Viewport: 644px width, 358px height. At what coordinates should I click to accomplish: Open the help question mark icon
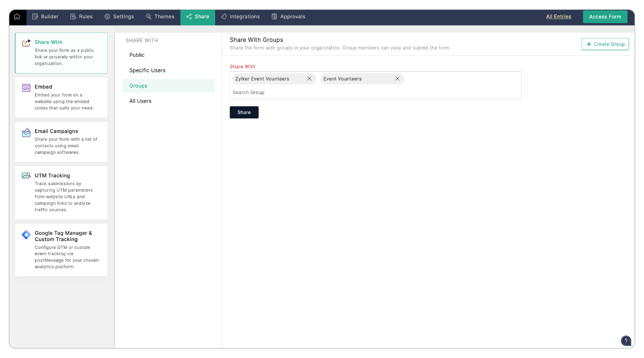(626, 341)
